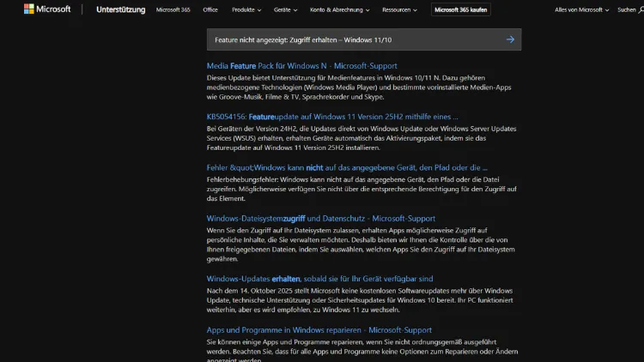Viewport: 644px width, 362px height.
Task: Open KB5054156 Featureupdate Windows 11 25H2 result
Action: point(332,117)
